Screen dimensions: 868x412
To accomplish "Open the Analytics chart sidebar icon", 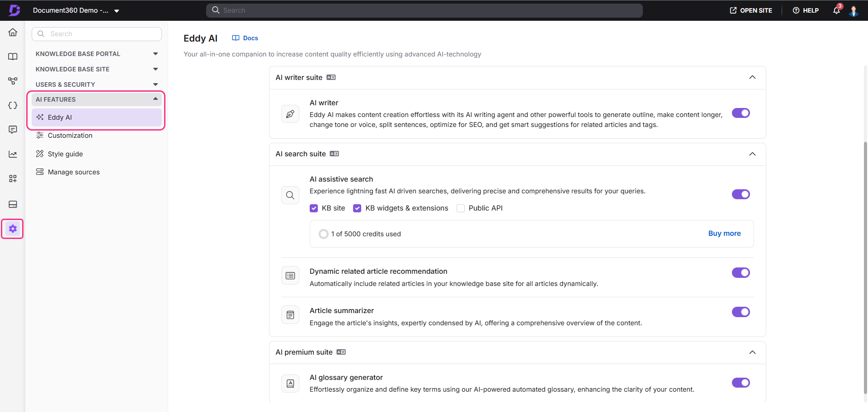I will (13, 154).
